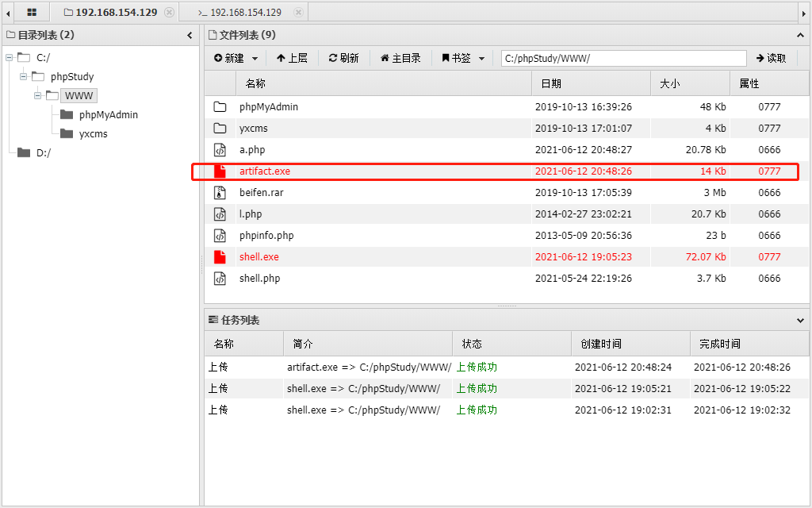The image size is (812, 508).
Task: Select phpMyAdmin folder in directory tree
Action: pyautogui.click(x=108, y=114)
